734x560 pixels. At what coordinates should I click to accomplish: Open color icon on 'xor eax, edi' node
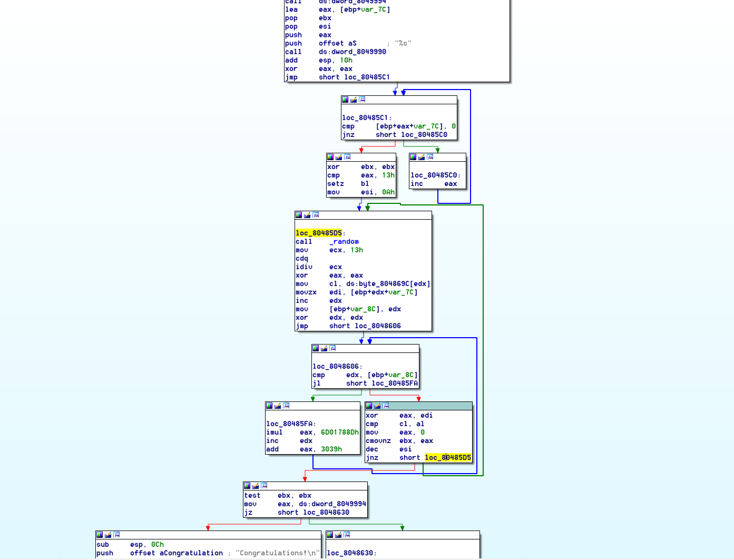(x=369, y=406)
